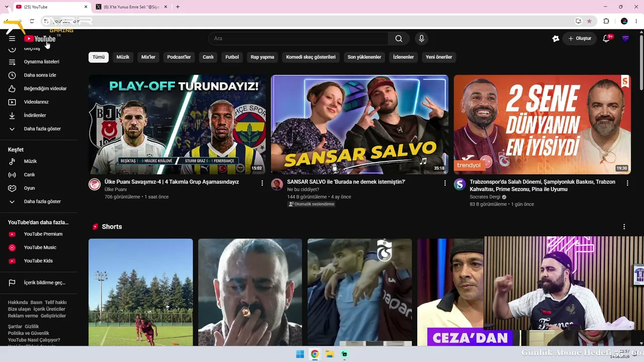The image size is (644, 362).
Task: Open the Bize ulaşın footer link
Action: pos(19,309)
